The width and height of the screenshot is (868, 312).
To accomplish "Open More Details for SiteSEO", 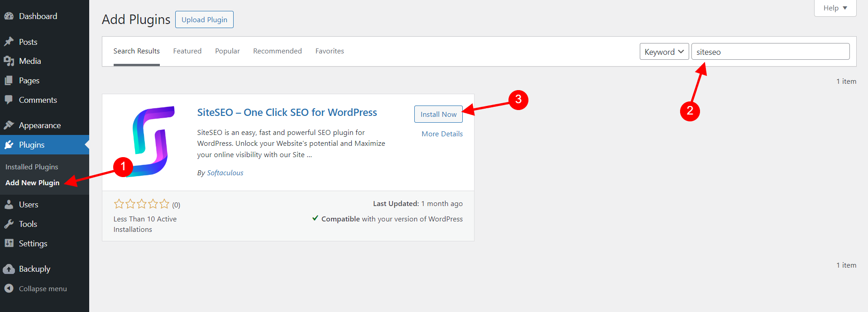I will click(x=442, y=134).
